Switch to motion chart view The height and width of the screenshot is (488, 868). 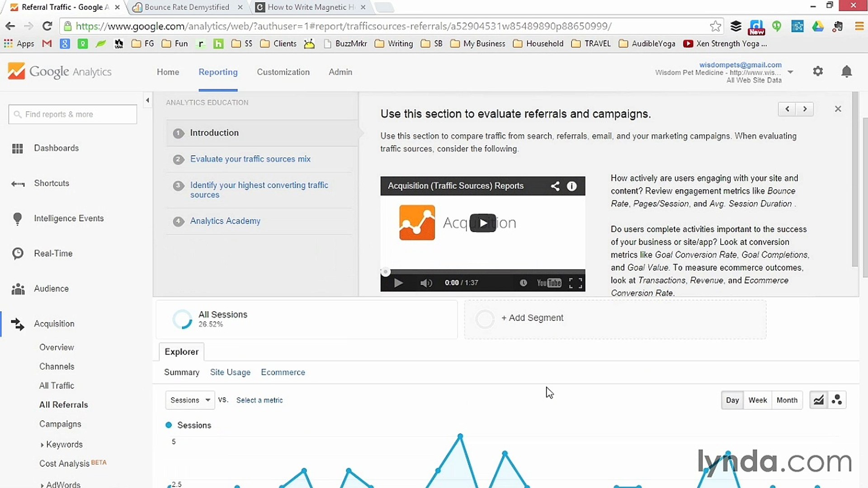tap(837, 400)
